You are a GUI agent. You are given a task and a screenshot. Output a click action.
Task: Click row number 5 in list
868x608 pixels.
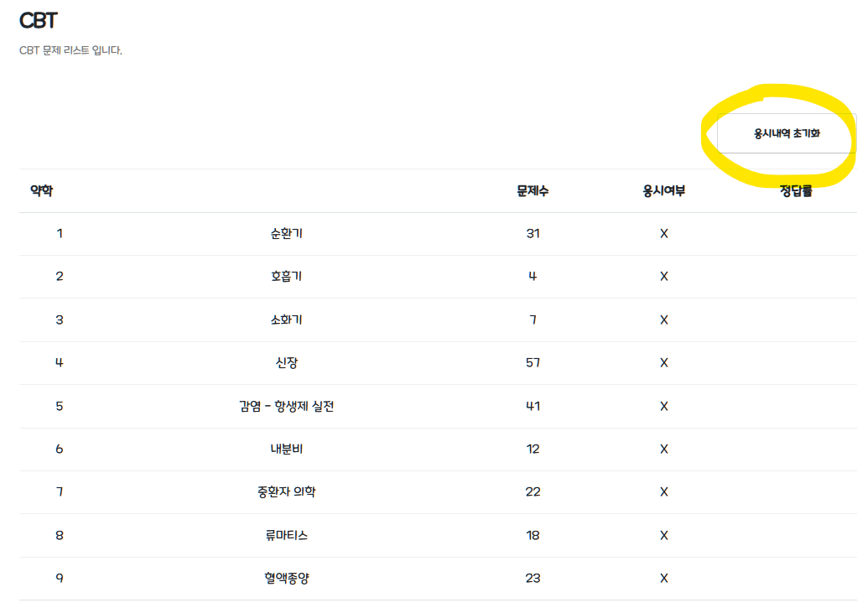tap(60, 406)
